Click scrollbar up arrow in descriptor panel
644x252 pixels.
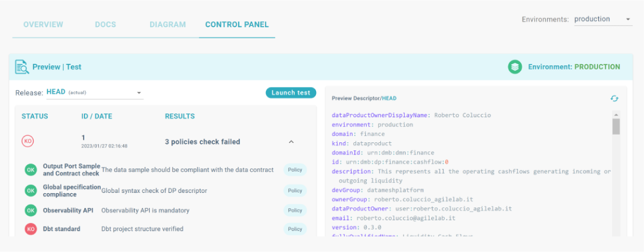[x=616, y=115]
